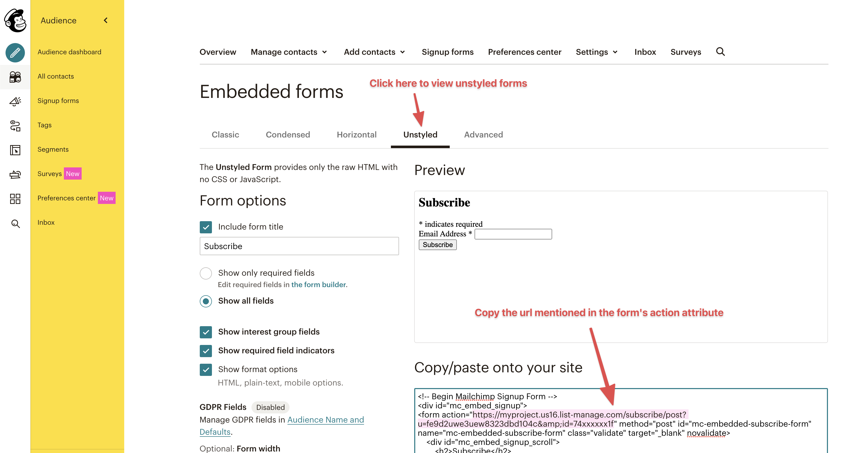
Task: Click the Mailchimp Freddie logo
Action: click(x=15, y=20)
